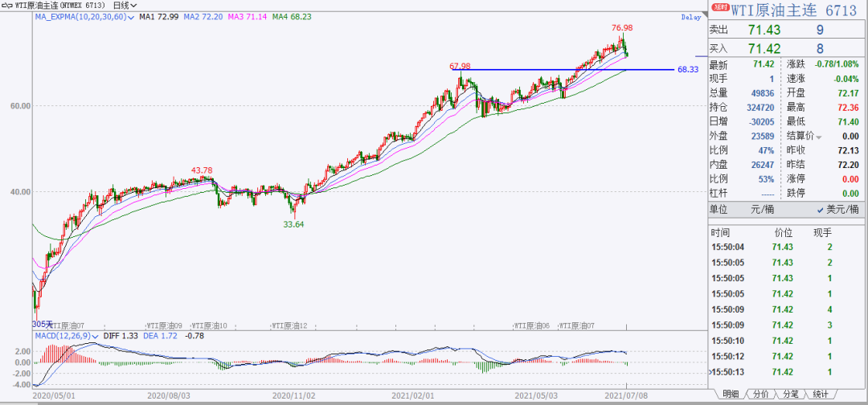The image size is (868, 405).
Task: Click the 速涨 value -0.04%
Action: pyautogui.click(x=847, y=79)
